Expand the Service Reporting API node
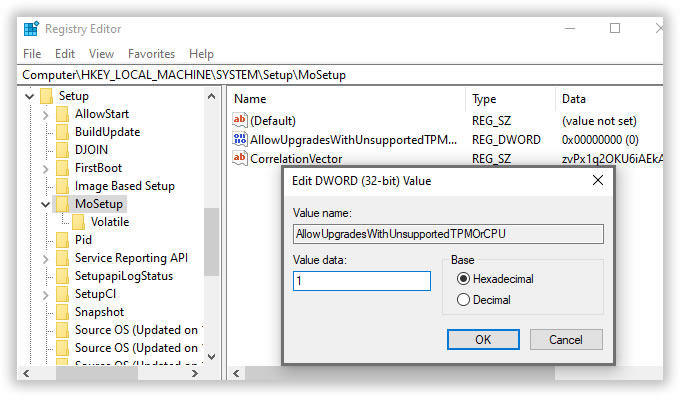 point(46,259)
